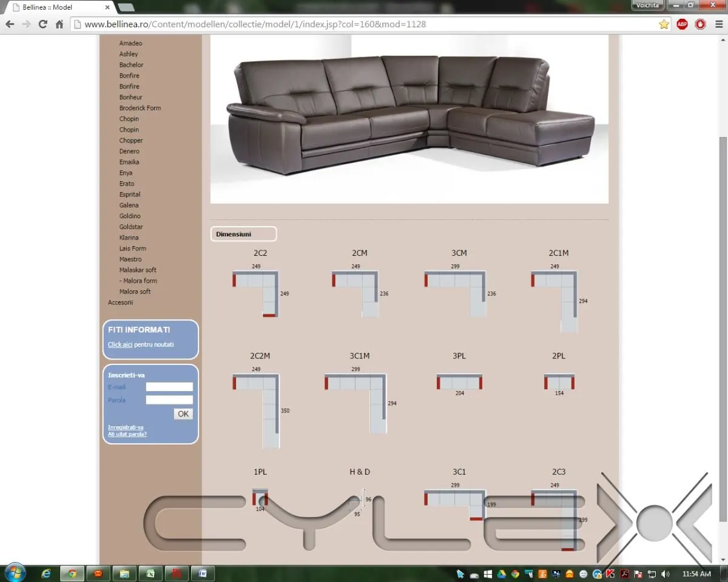
Task: Click the volume speaker tray icon
Action: 666,574
